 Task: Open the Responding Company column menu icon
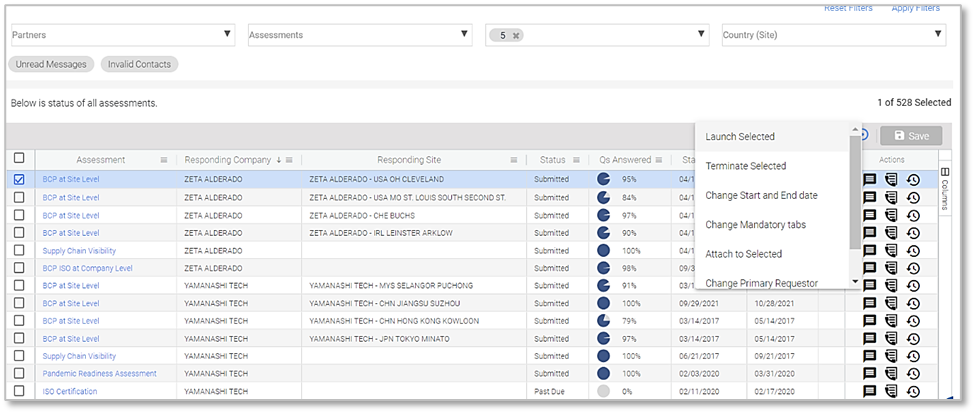pos(289,160)
